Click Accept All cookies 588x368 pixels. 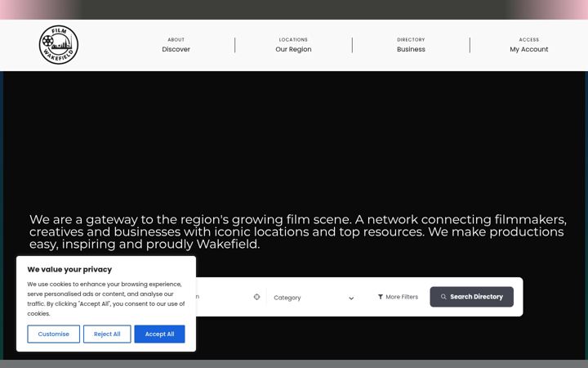pyautogui.click(x=160, y=334)
